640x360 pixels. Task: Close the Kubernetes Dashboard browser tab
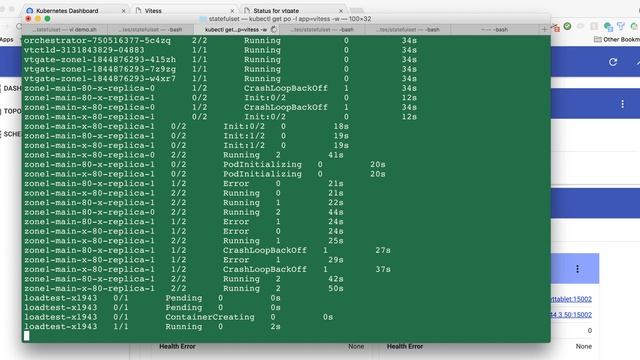123,11
